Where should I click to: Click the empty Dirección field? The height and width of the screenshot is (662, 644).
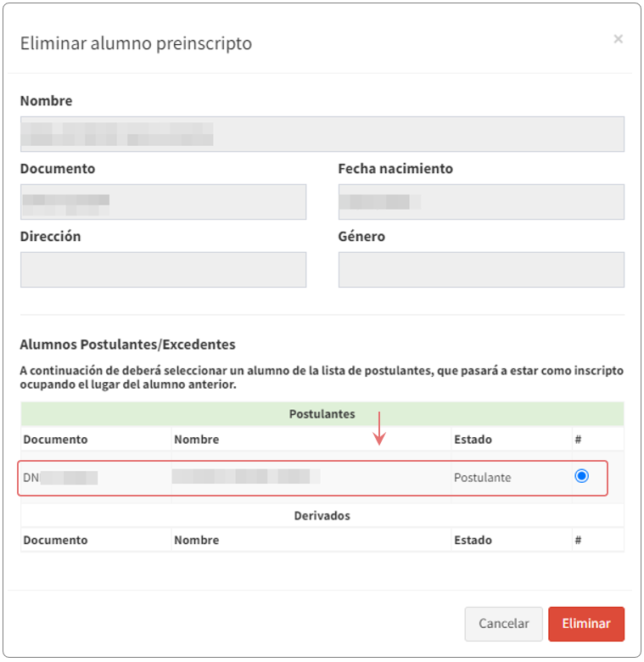point(163,269)
